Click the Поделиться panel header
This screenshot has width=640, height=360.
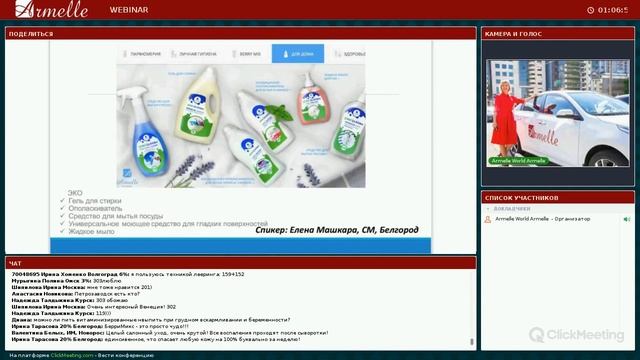(240, 34)
